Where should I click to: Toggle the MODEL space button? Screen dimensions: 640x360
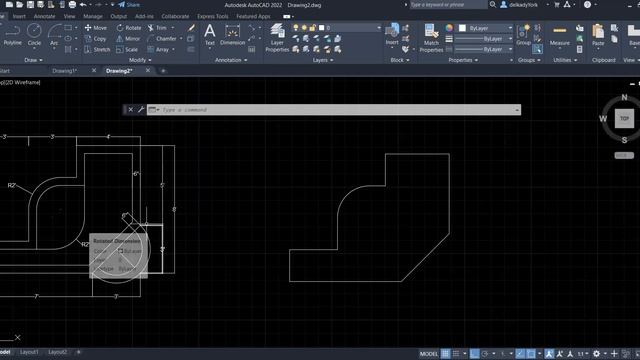click(x=429, y=354)
